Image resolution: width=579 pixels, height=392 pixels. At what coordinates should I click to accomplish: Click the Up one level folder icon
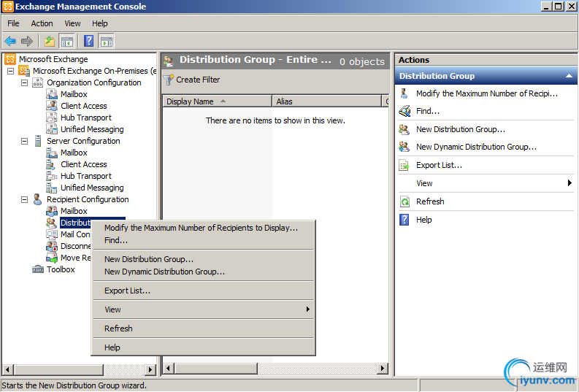pos(50,41)
